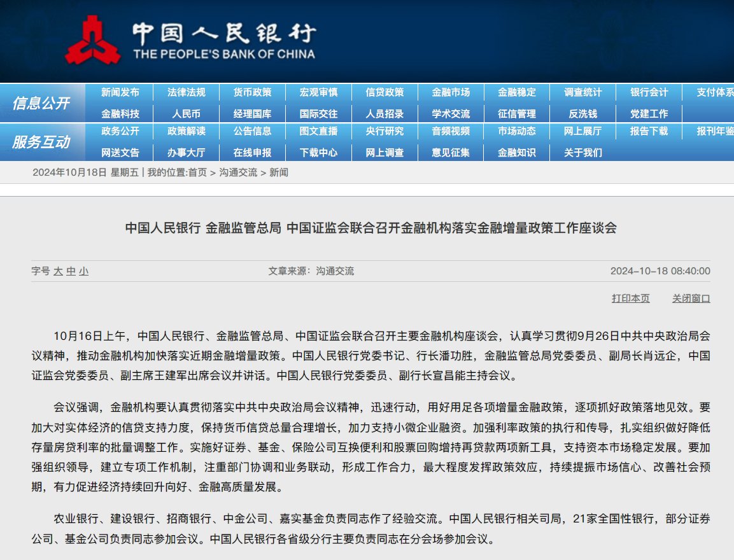Open 经理国库 navigation link

click(x=252, y=114)
